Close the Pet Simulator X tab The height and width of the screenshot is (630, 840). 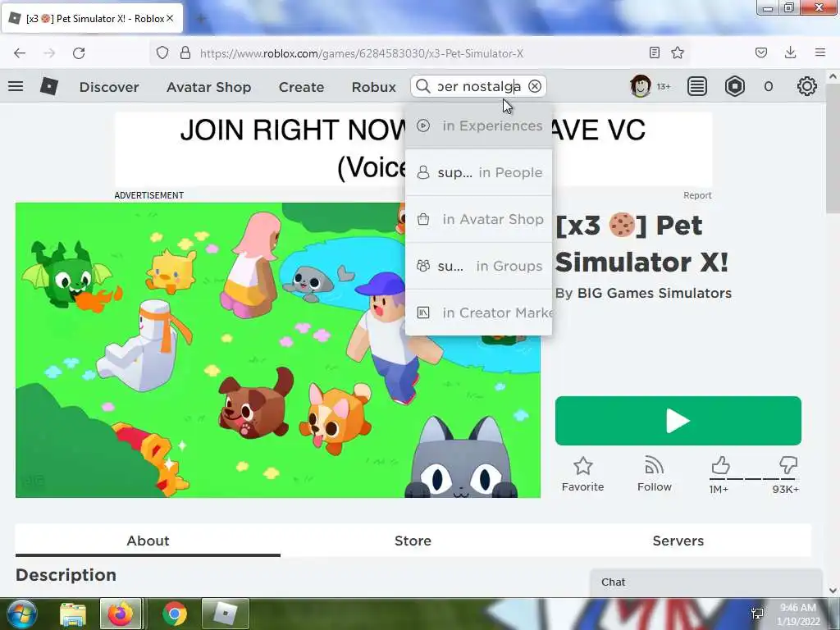(170, 18)
